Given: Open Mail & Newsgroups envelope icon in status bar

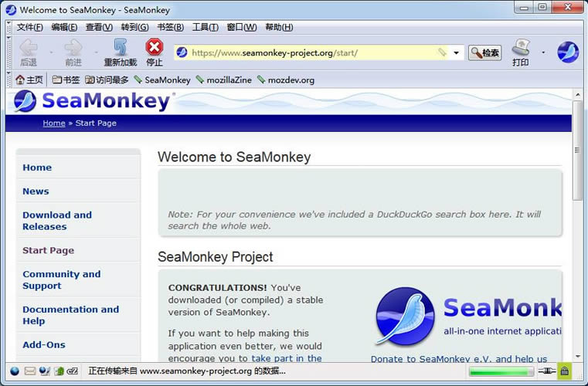Looking at the screenshot, I should point(30,371).
